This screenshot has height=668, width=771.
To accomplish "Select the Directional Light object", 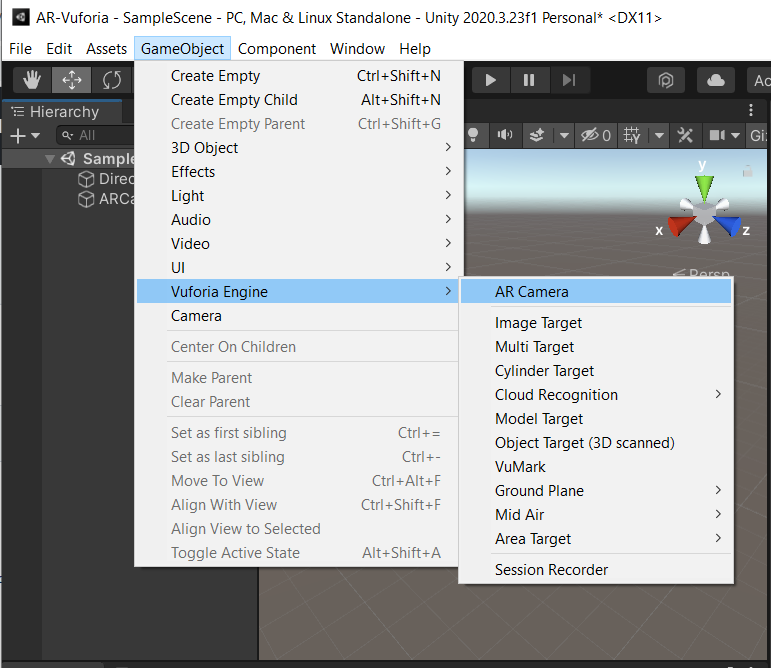I will pyautogui.click(x=106, y=179).
